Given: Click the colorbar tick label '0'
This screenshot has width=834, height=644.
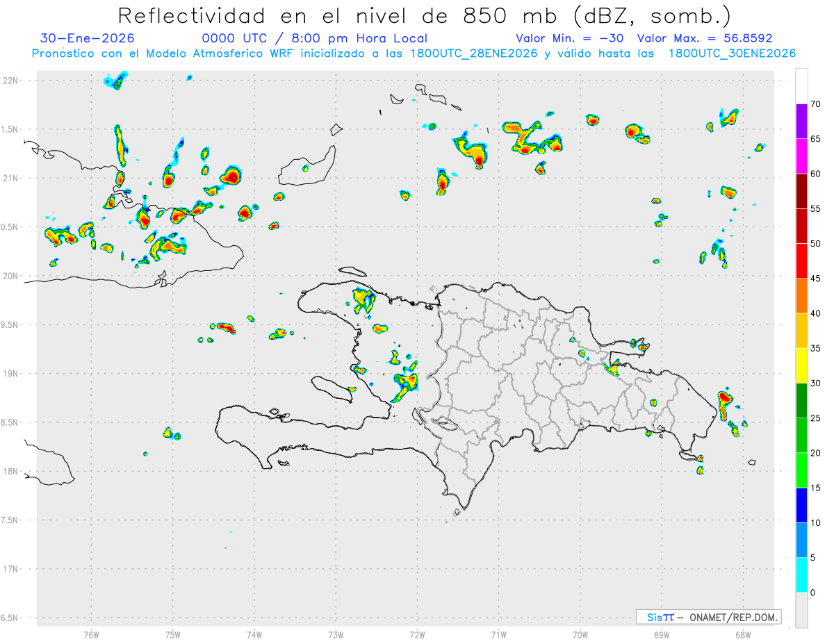Looking at the screenshot, I should 812,593.
